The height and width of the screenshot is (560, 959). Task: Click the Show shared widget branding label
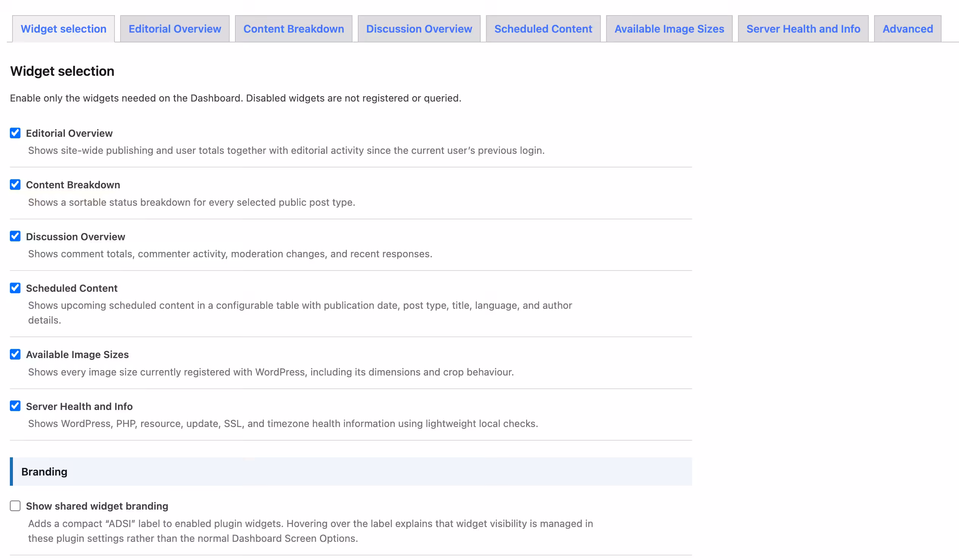click(97, 506)
